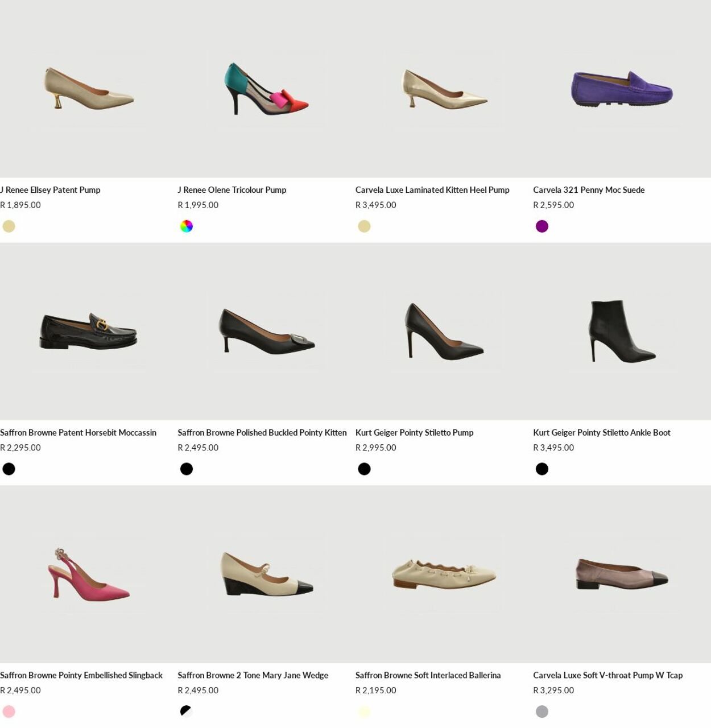The height and width of the screenshot is (728, 711).
Task: Open the Soft Interlaced Ballerina image
Action: pos(444,574)
